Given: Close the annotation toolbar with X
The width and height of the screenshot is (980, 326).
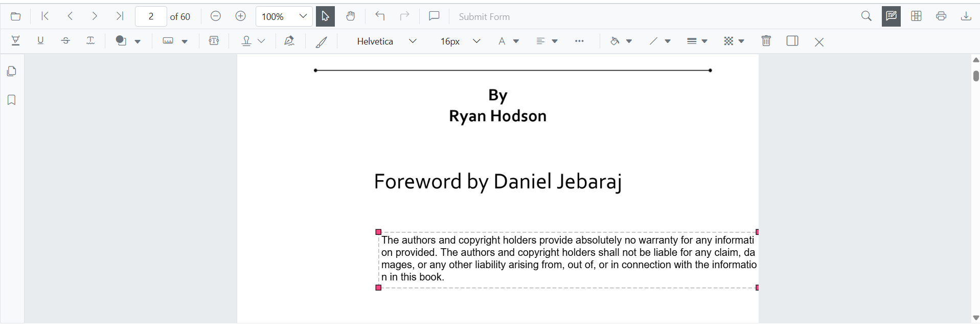Looking at the screenshot, I should 819,42.
